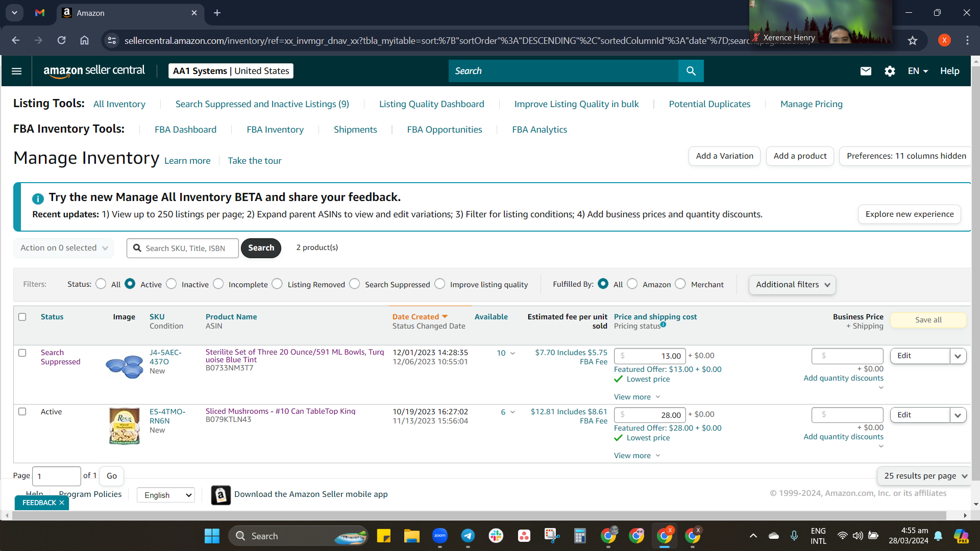
Task: Expand Edit options arrow for Sliced Mushrooms
Action: 958,415
